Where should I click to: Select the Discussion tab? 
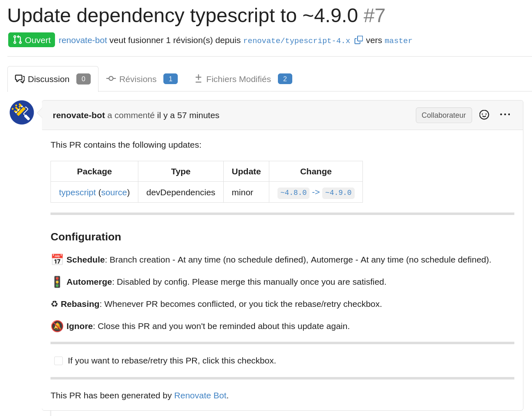coord(48,79)
